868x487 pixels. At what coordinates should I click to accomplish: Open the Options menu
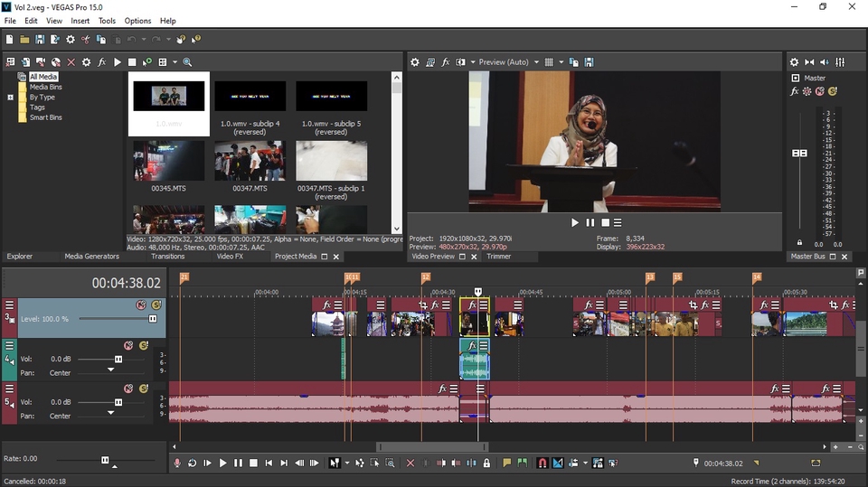coord(137,21)
